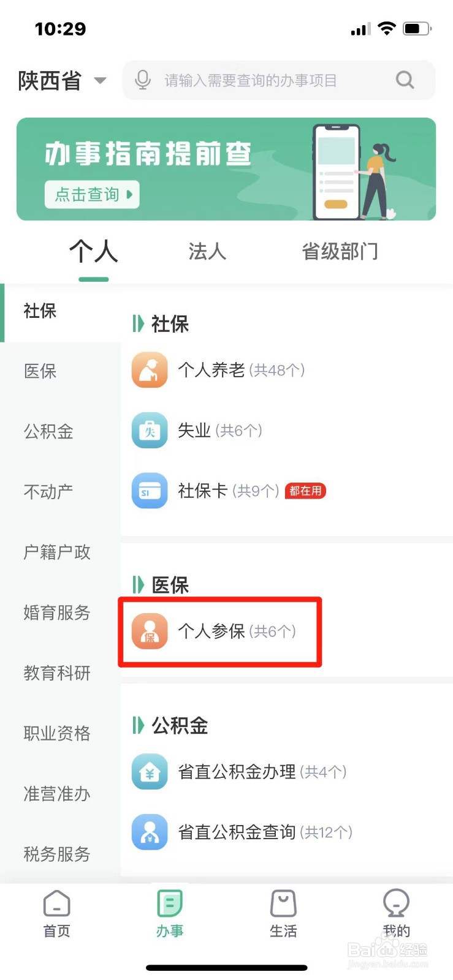Image resolution: width=453 pixels, height=980 pixels.
Task: Tap the microphone voice search icon
Action: pyautogui.click(x=142, y=80)
